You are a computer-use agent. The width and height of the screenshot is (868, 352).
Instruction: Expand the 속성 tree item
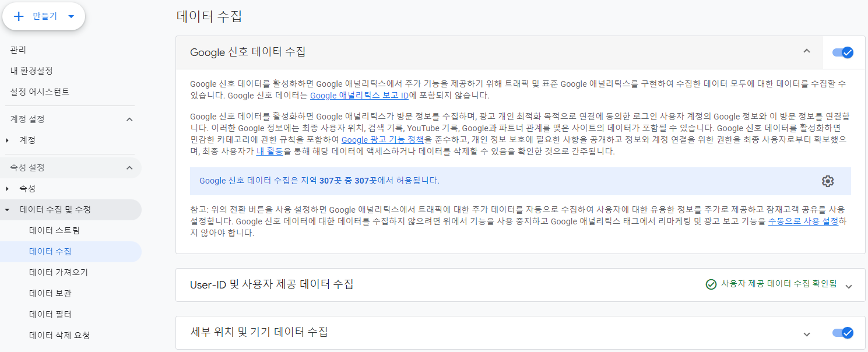7,189
